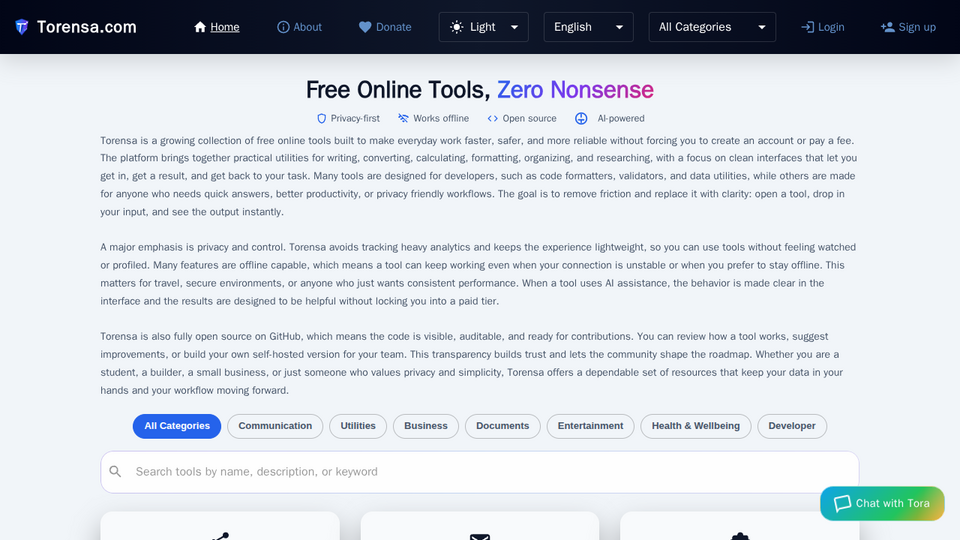This screenshot has height=540, width=960.
Task: Click the Works offline wifi-off icon
Action: (403, 118)
